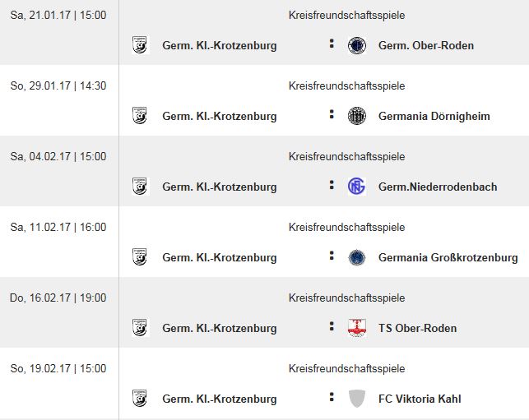Open the FC Viktoria Kahl team link
Screen dimensions: 529x420
(x=420, y=399)
